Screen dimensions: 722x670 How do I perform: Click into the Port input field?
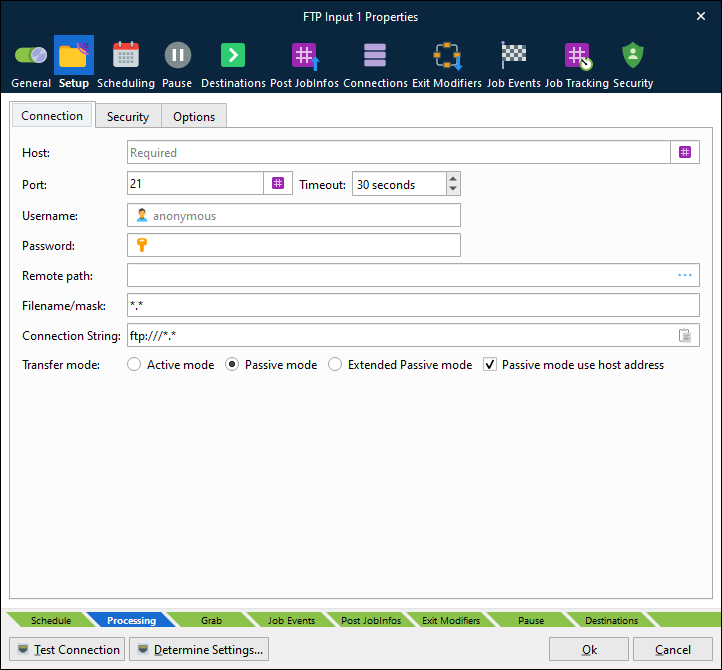point(196,183)
